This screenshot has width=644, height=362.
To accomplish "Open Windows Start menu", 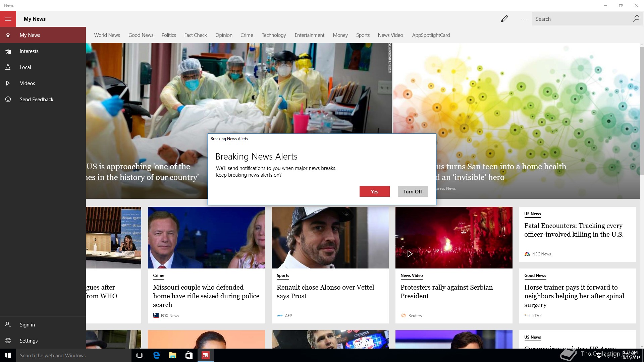I will click(8, 355).
